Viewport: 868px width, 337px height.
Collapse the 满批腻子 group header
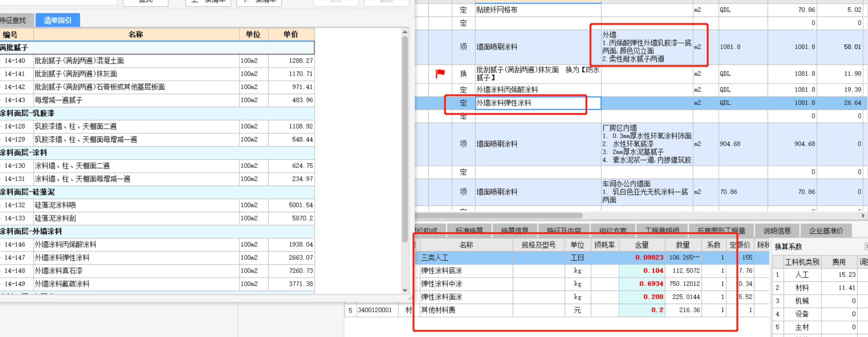(x=157, y=47)
